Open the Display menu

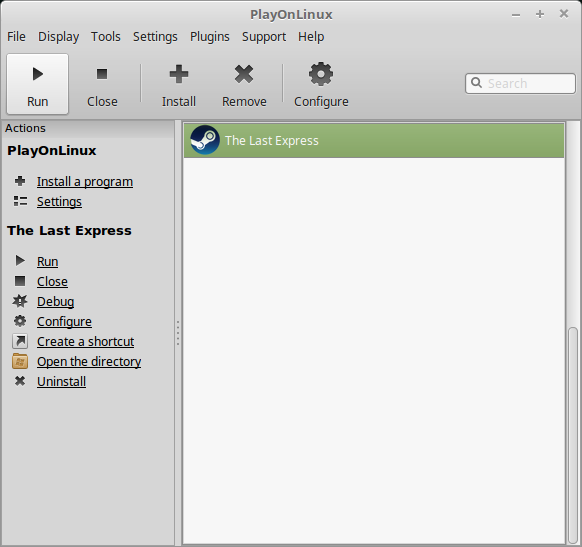pos(58,37)
